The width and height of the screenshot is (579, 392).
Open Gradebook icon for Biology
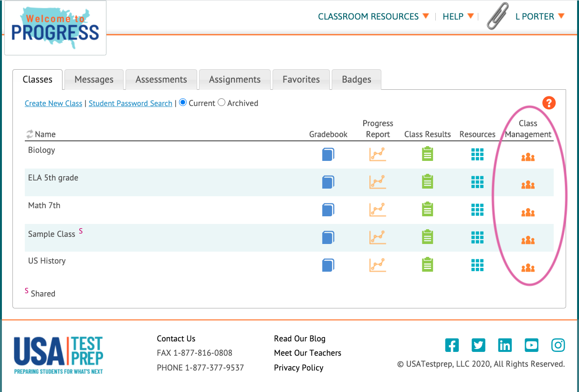click(328, 154)
